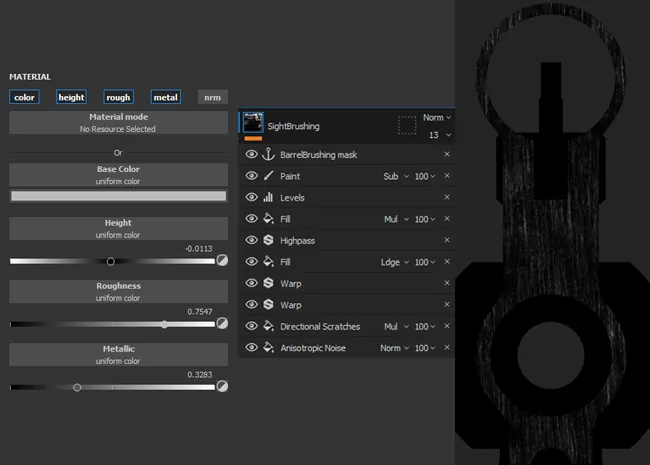This screenshot has height=465, width=650.
Task: Click the Metallic slider reset circle icon
Action: pos(222,386)
